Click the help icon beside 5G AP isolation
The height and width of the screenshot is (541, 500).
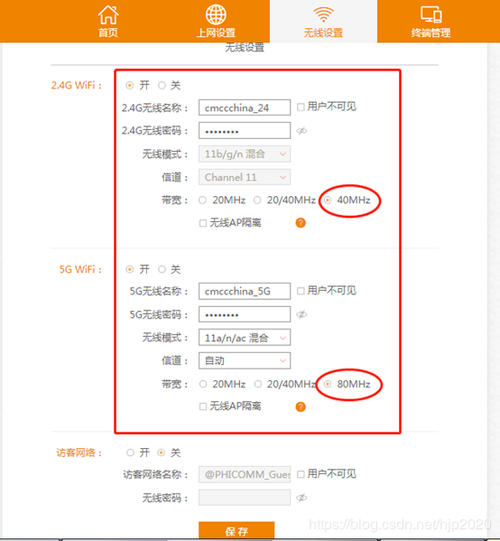point(301,407)
